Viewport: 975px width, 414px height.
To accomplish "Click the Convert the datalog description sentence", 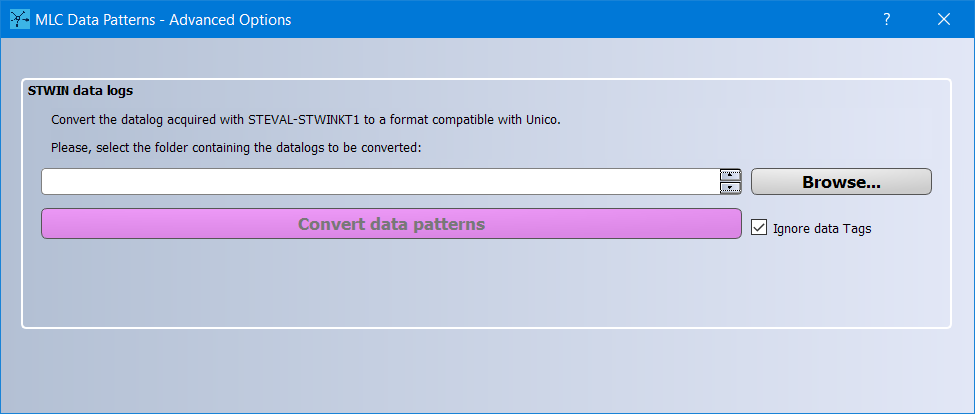I will point(306,120).
